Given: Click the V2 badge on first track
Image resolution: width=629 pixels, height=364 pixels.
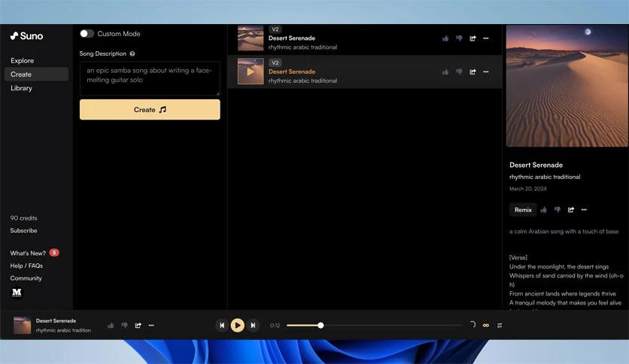Looking at the screenshot, I should point(275,29).
